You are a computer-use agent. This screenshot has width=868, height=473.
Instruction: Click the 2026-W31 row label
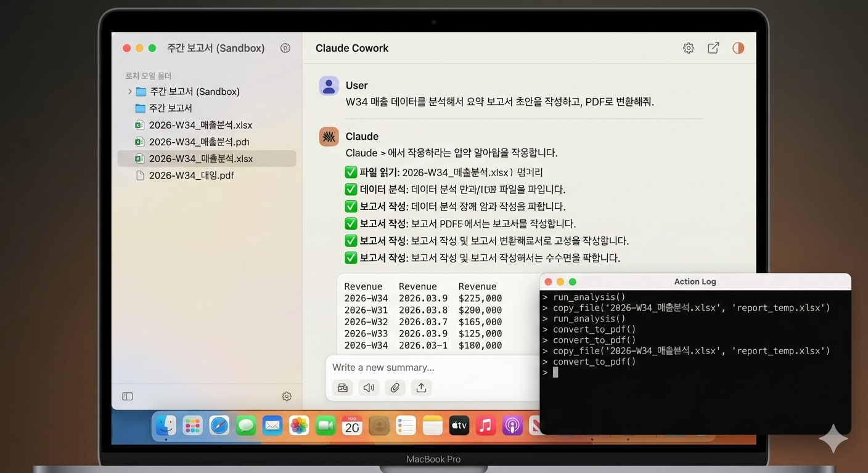pyautogui.click(x=366, y=310)
